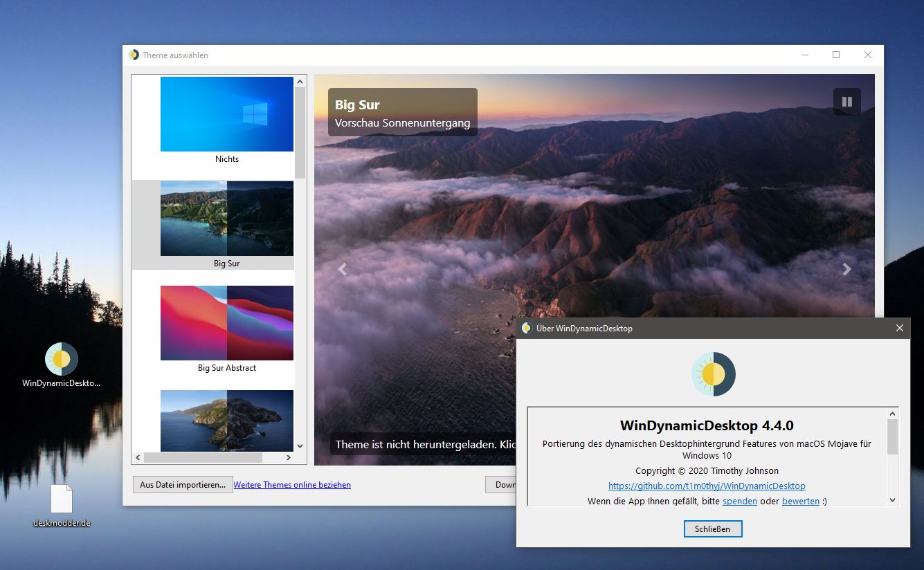Image resolution: width=924 pixels, height=570 pixels.
Task: Click the Copyright © 2020 Timothy Johnson text
Action: pyautogui.click(x=707, y=470)
